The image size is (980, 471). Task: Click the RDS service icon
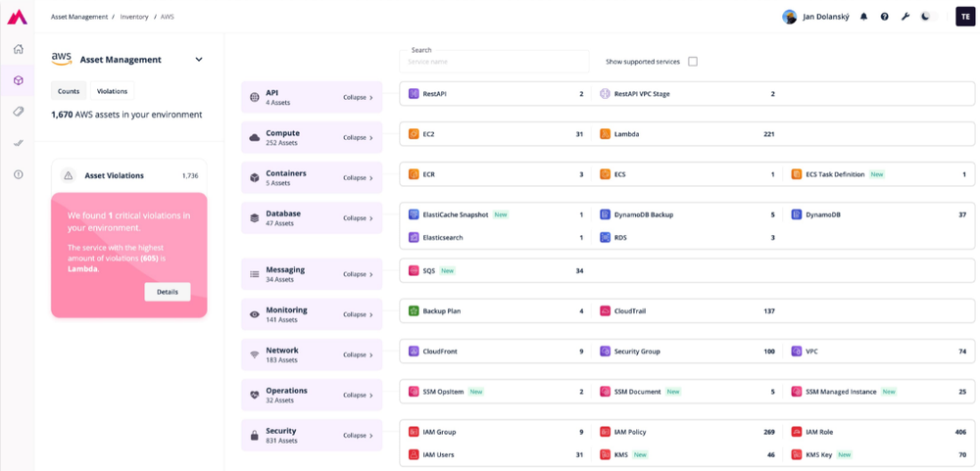tap(605, 237)
